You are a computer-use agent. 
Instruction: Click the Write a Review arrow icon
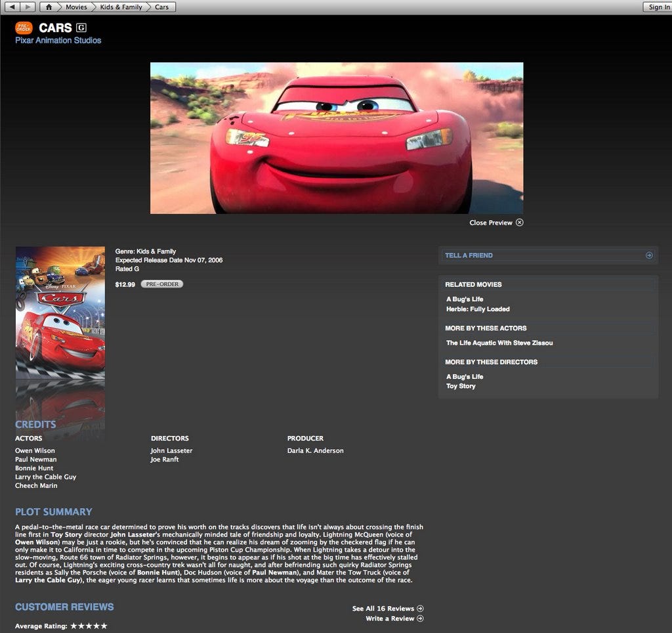tap(420, 618)
